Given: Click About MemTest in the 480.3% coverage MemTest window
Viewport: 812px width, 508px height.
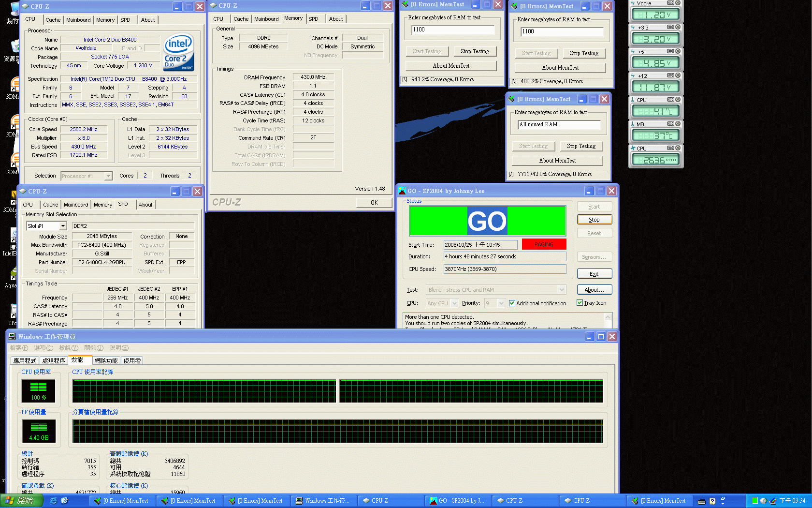Looking at the screenshot, I should pos(560,68).
